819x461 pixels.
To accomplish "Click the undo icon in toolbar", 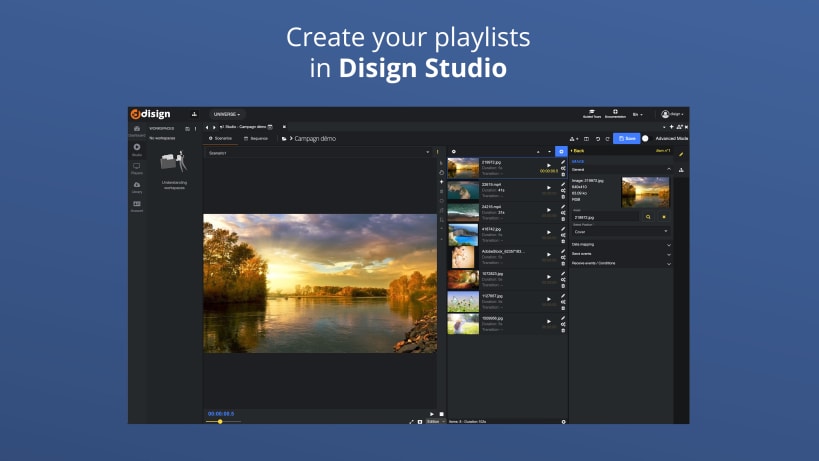I will pos(598,139).
